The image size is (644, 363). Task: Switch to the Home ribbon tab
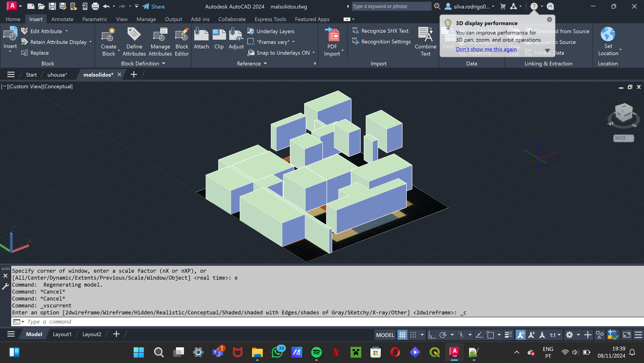click(x=13, y=19)
